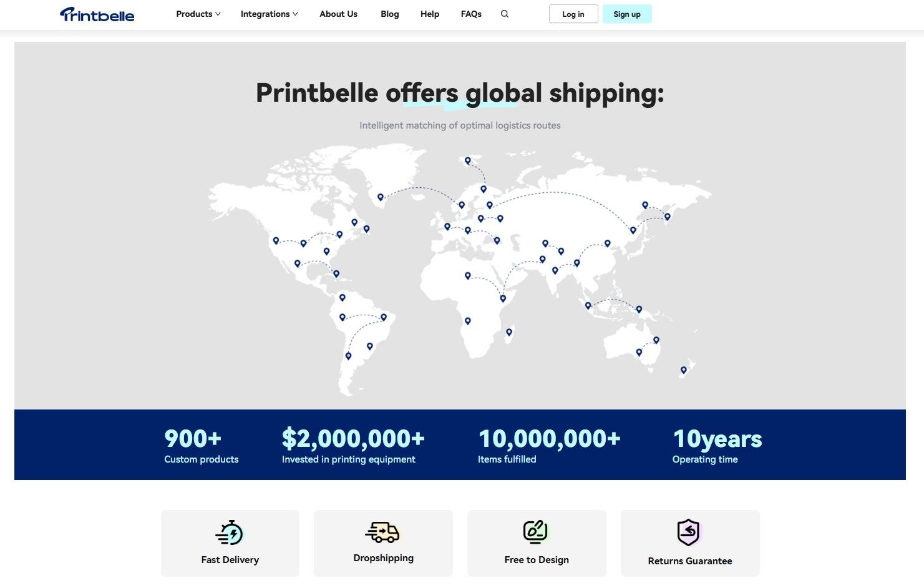This screenshot has height=588, width=924.
Task: Expand the Integrations dropdown menu
Action: [270, 14]
